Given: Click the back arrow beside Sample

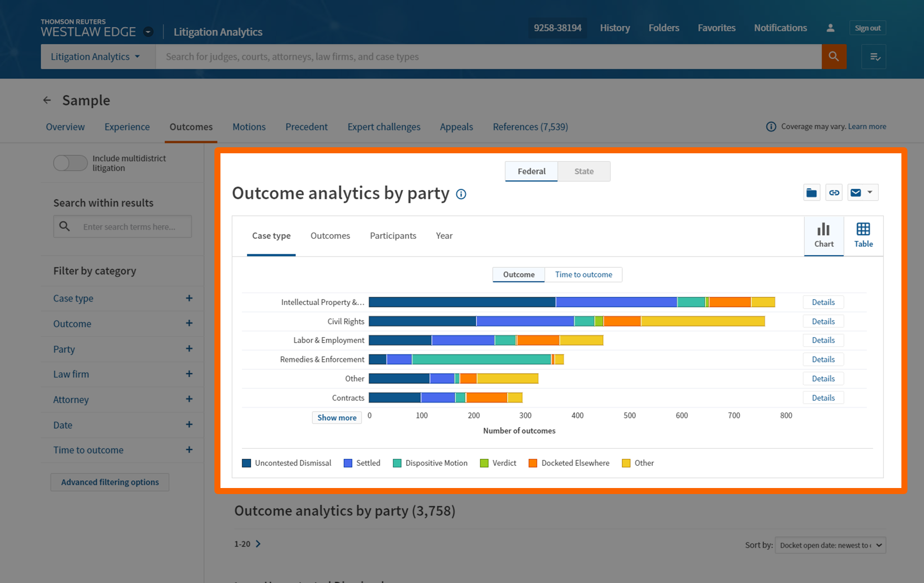Looking at the screenshot, I should [x=47, y=101].
